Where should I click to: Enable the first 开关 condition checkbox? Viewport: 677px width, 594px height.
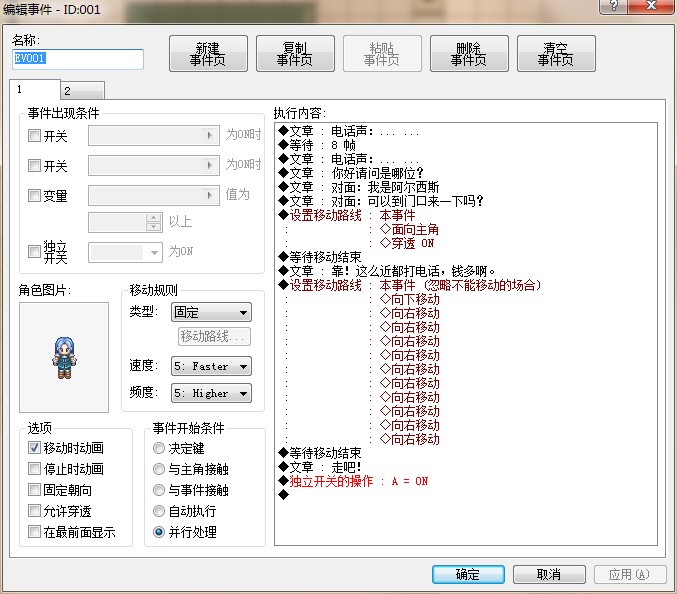(x=34, y=136)
